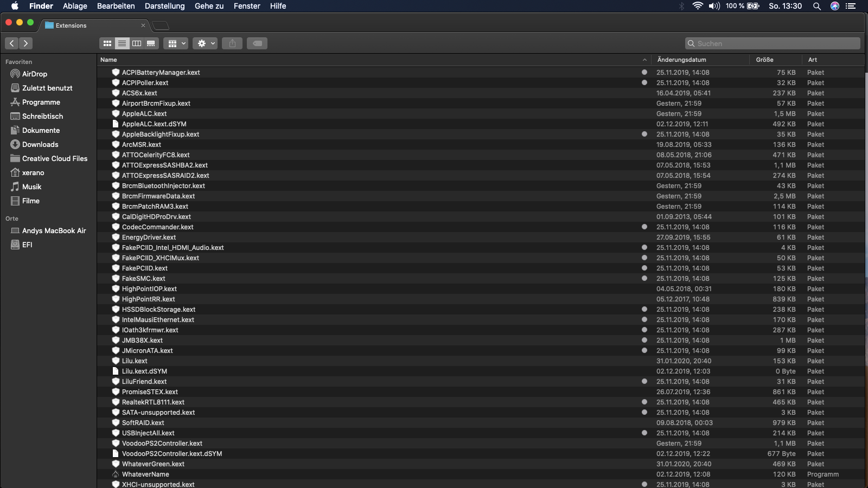Switch to column view
The height and width of the screenshot is (488, 868).
[137, 43]
